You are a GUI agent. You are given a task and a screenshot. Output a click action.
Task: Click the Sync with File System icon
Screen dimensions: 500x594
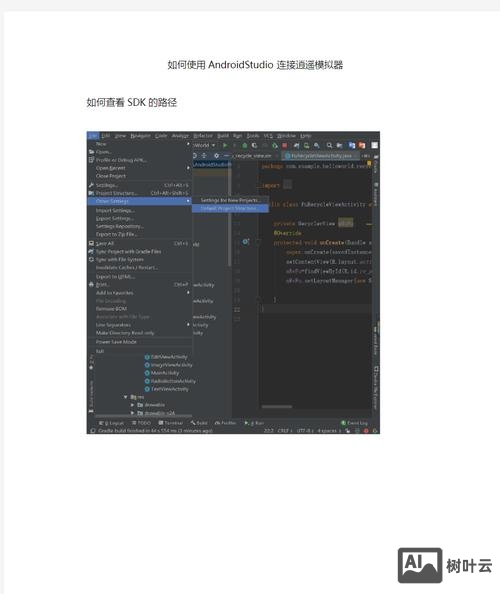[x=91, y=259]
